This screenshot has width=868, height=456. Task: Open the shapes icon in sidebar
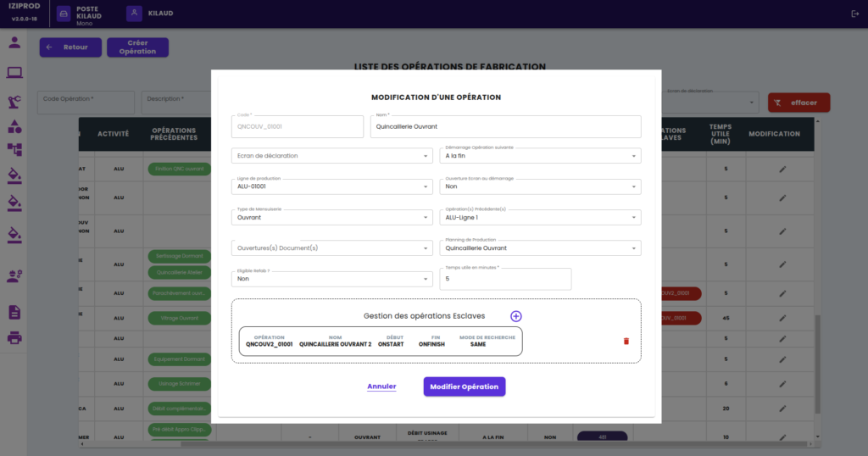(x=14, y=127)
